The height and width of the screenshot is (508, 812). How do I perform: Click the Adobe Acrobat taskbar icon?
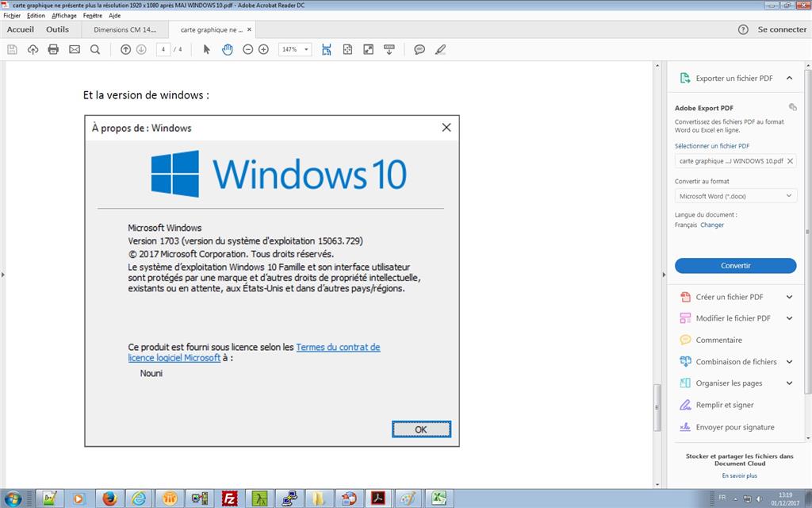(379, 498)
